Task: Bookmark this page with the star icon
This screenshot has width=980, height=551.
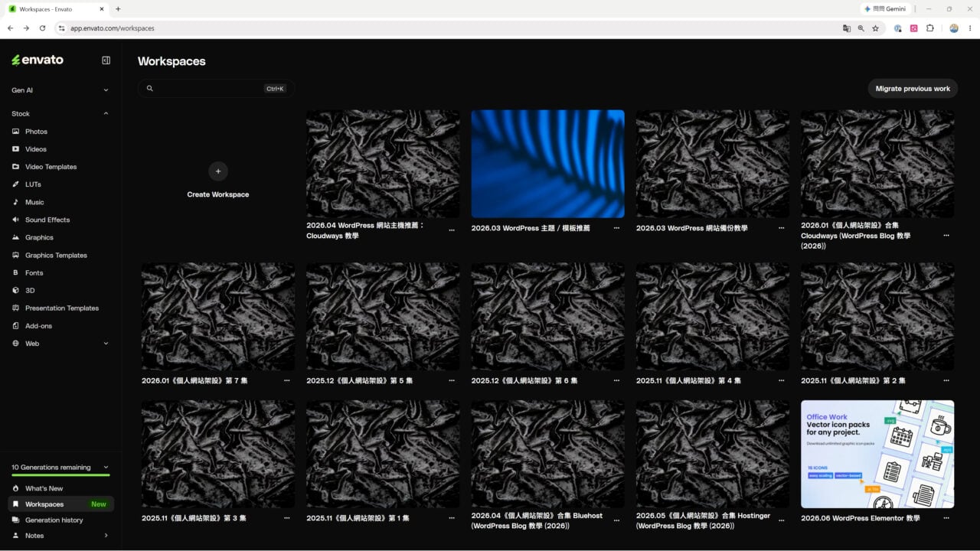Action: [875, 28]
